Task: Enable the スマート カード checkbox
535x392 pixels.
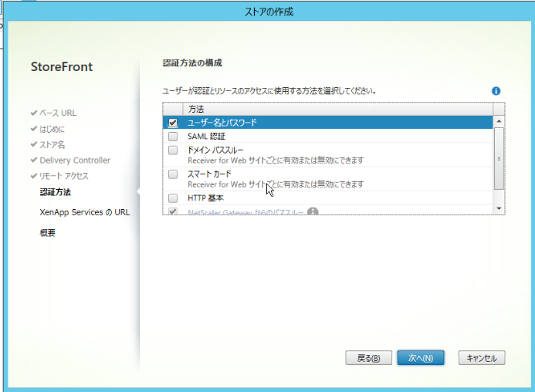Action: click(x=173, y=174)
